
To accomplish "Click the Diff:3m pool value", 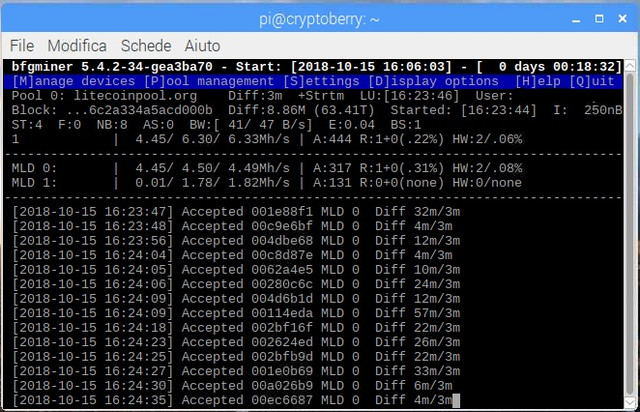I will click(x=255, y=96).
